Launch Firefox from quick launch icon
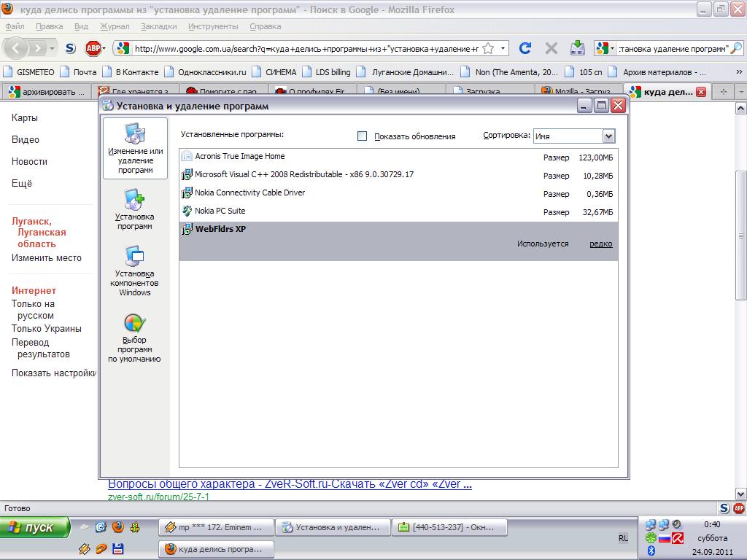The height and width of the screenshot is (560, 747). click(117, 527)
